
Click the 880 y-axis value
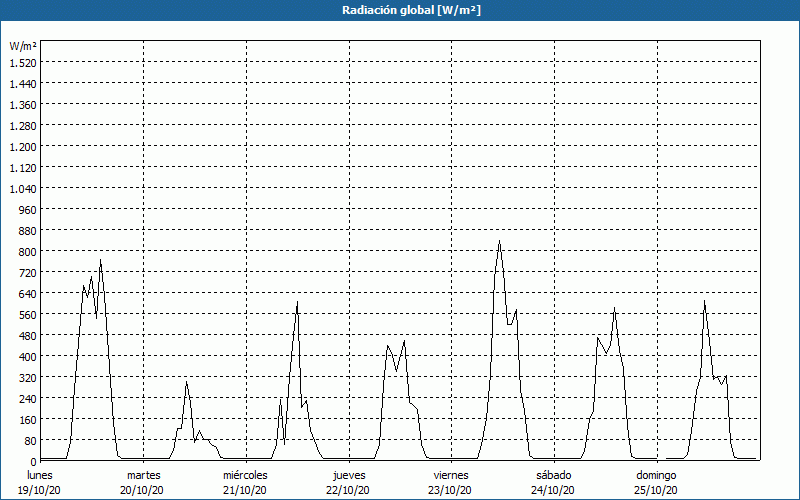click(28, 231)
